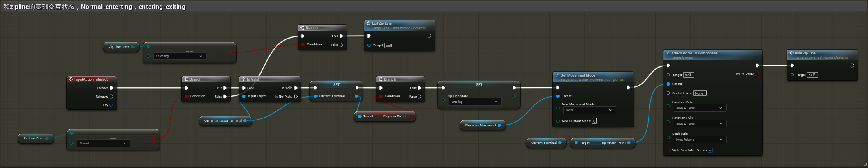868x168 pixels.
Task: Click the Return Value pin on Attach Actor node
Action: point(758,74)
